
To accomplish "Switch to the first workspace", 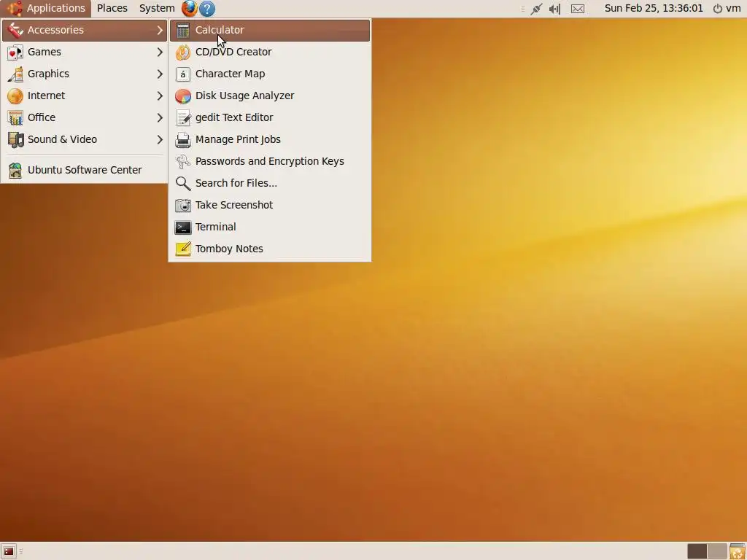I will click(697, 551).
